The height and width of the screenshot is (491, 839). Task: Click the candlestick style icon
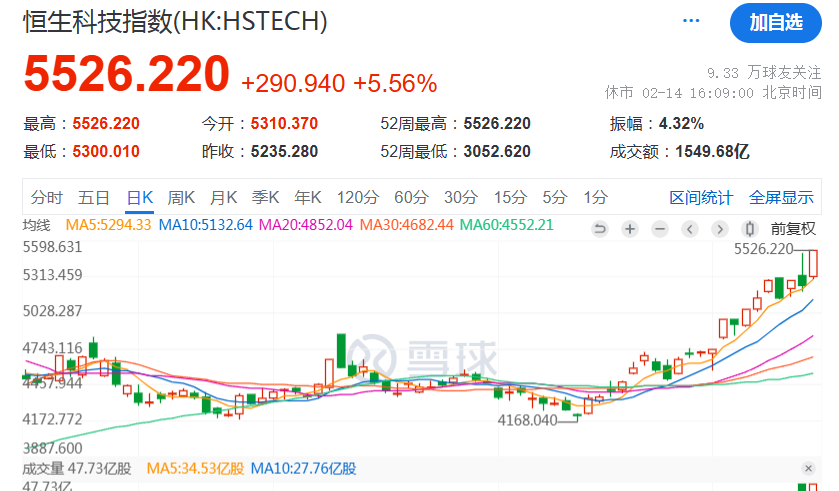tap(750, 229)
